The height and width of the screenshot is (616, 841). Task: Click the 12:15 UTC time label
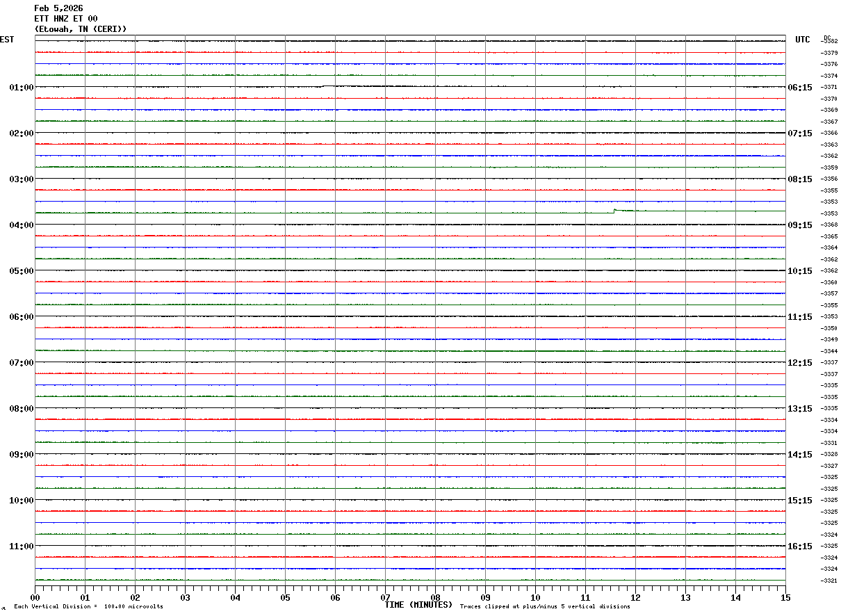(x=799, y=363)
